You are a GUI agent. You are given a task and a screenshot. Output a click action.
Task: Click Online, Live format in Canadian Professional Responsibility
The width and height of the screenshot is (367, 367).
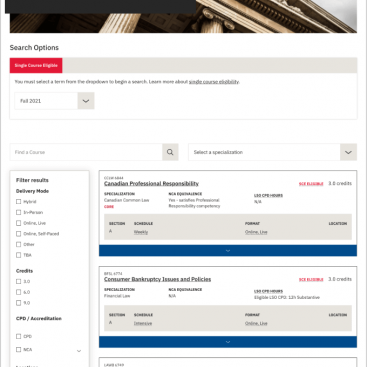[256, 232]
